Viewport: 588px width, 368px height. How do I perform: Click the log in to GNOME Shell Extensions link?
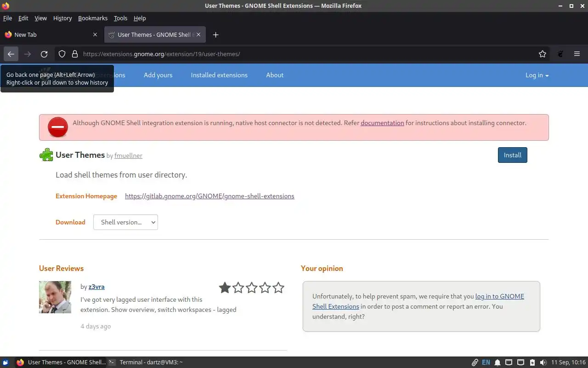click(418, 301)
